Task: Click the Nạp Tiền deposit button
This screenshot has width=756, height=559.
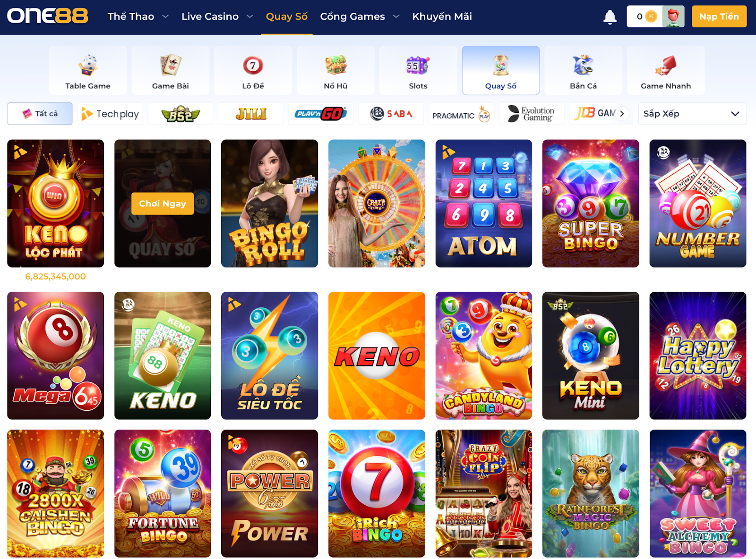Action: (719, 17)
